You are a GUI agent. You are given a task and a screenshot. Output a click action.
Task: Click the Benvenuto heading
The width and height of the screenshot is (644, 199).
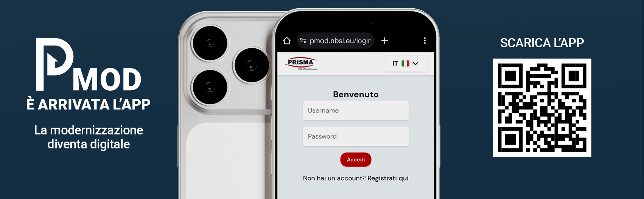tap(356, 94)
